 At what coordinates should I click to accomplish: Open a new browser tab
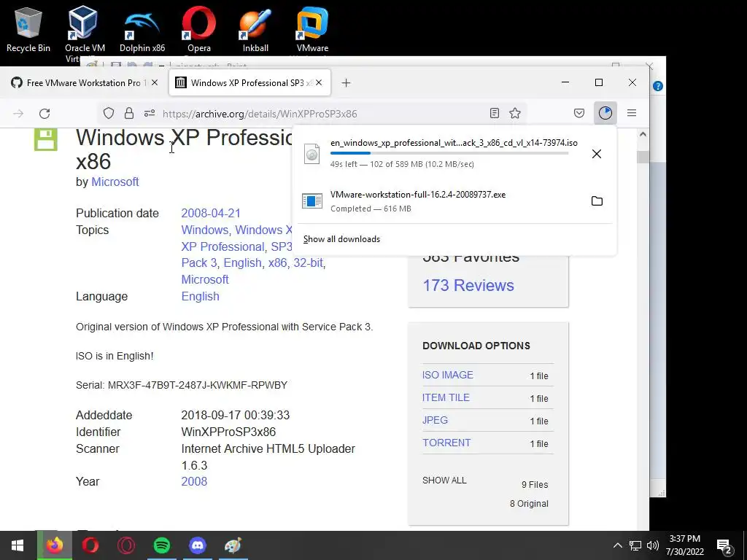346,83
